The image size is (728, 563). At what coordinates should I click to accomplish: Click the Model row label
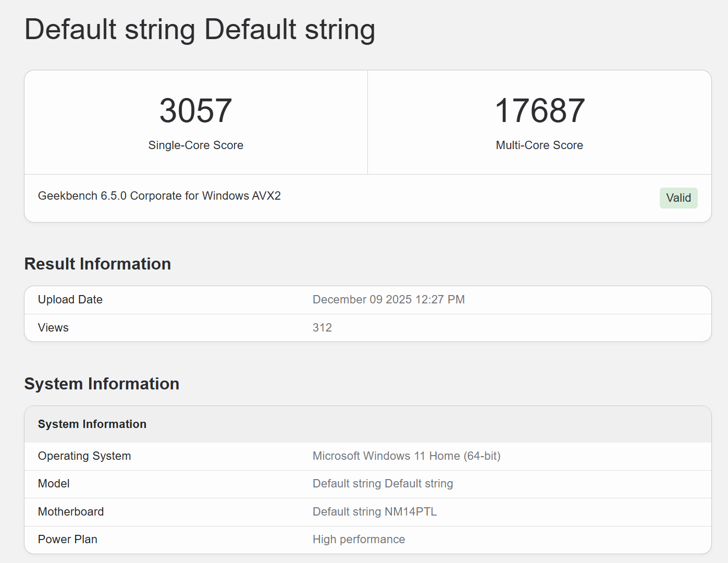pos(54,484)
